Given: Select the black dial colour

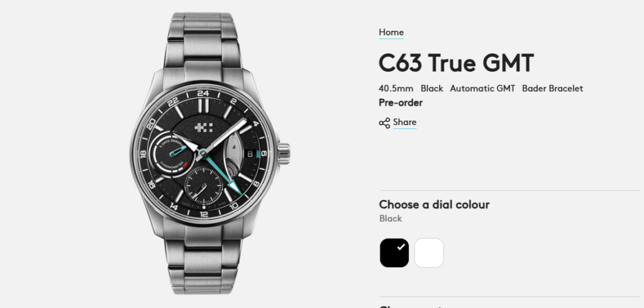Looking at the screenshot, I should pos(394,253).
